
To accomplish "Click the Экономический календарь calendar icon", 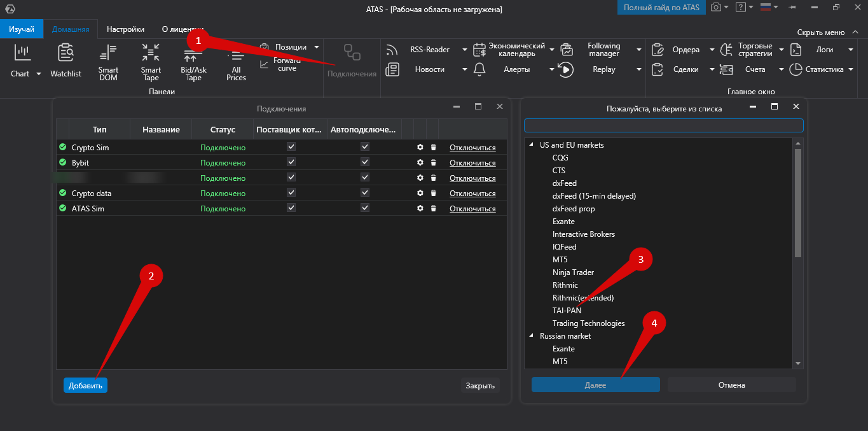I will (479, 50).
